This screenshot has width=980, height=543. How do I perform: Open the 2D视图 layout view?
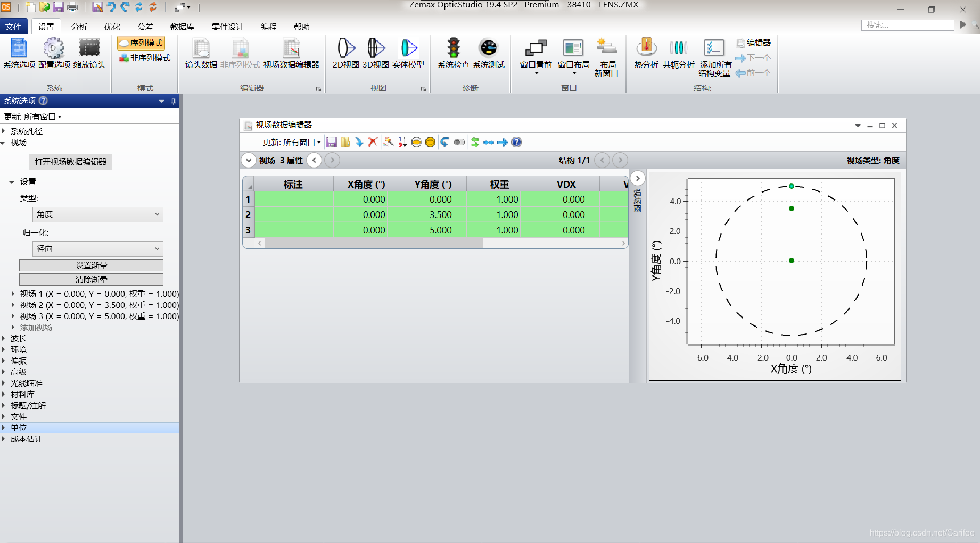pos(346,53)
